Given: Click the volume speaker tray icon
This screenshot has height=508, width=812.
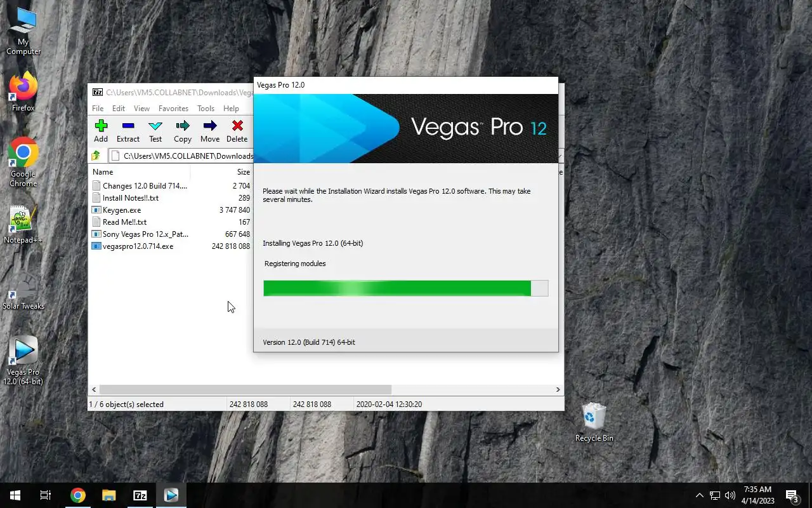Looking at the screenshot, I should [730, 495].
